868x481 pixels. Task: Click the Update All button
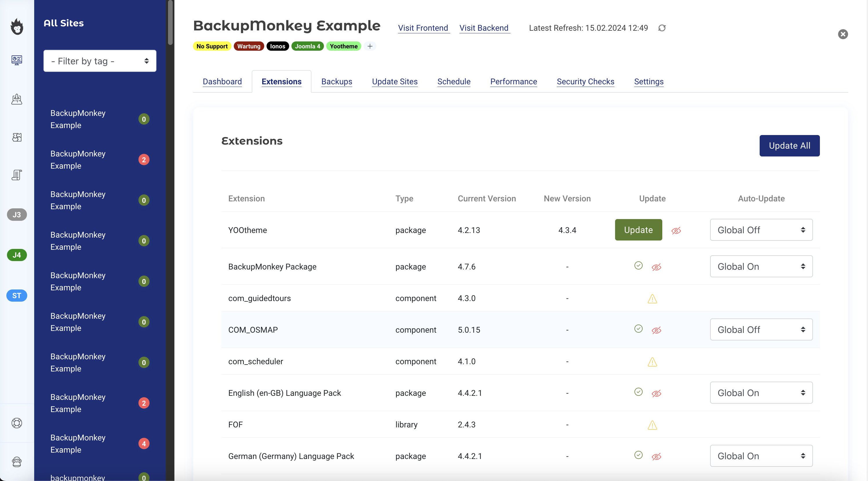point(789,146)
